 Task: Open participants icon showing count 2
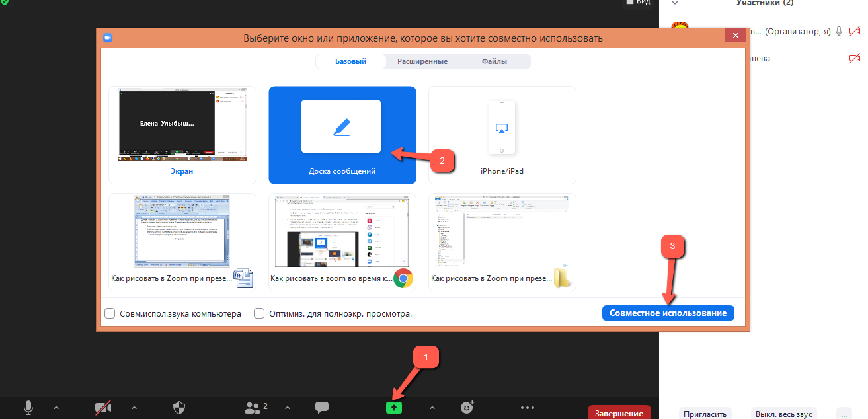tap(256, 408)
